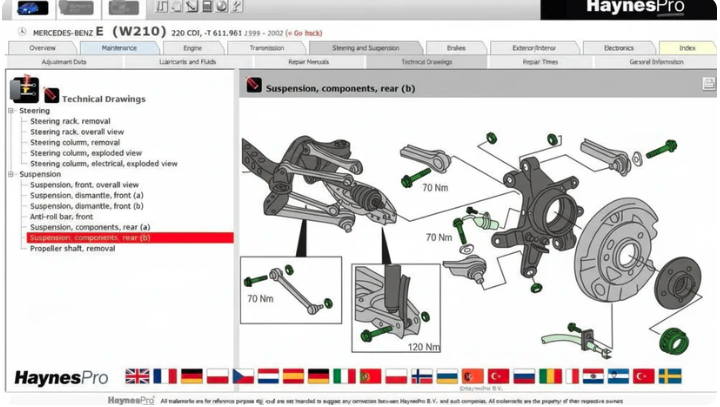Open 'Propeller shaft, removal' drawing
This screenshot has height=407, width=720.
point(73,248)
